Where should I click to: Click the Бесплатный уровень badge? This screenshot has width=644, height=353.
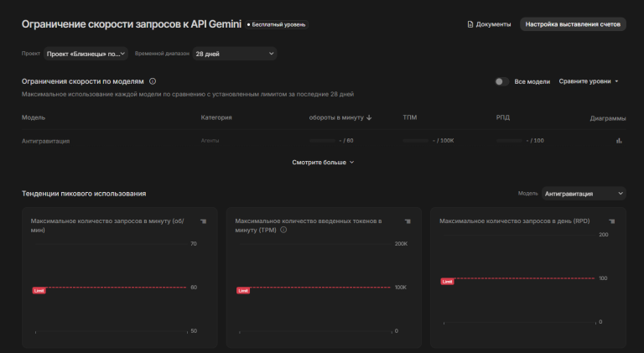click(277, 24)
